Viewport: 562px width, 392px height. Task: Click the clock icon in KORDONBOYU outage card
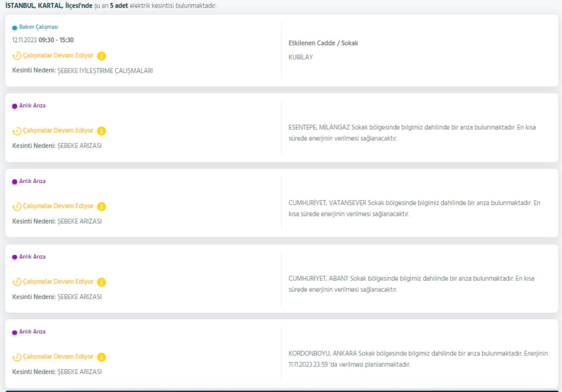coord(17,357)
